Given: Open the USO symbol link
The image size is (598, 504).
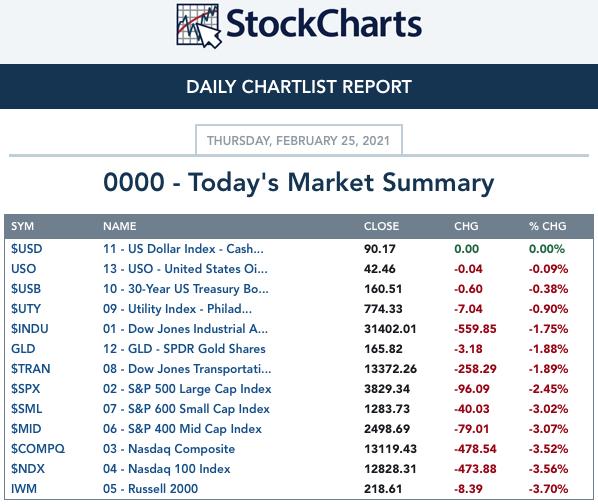Looking at the screenshot, I should click(x=23, y=269).
